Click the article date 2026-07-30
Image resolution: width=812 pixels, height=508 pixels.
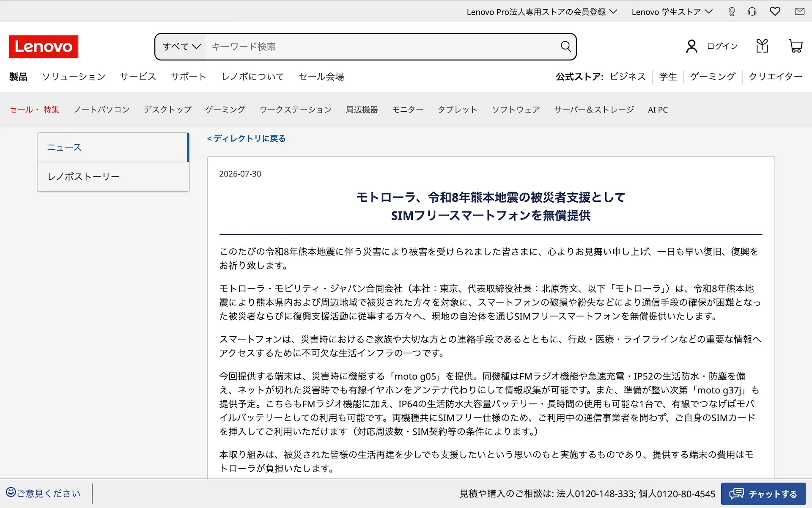[x=240, y=174]
